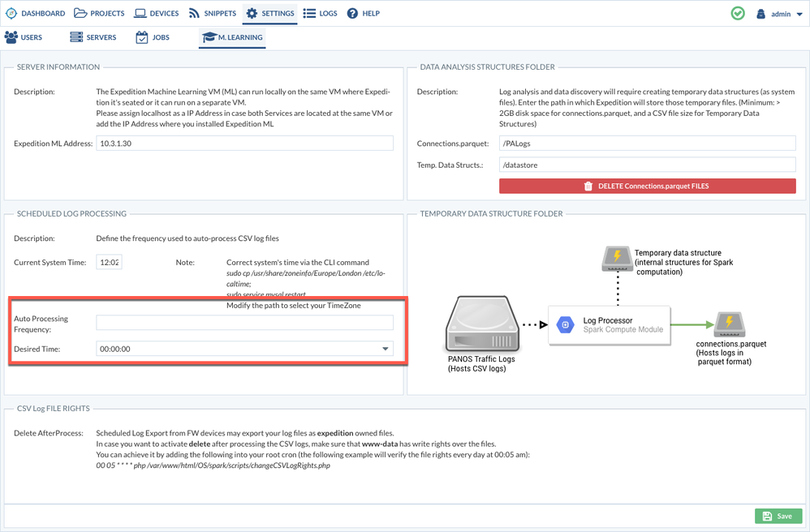Switch to the Jobs tab
Viewport: 810px width, 532px height.
point(153,37)
